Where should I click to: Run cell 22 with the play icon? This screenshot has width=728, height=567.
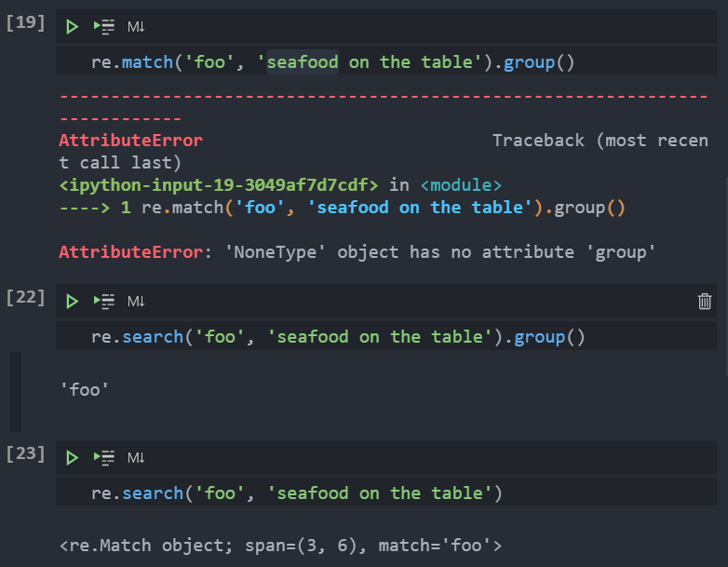click(x=72, y=302)
